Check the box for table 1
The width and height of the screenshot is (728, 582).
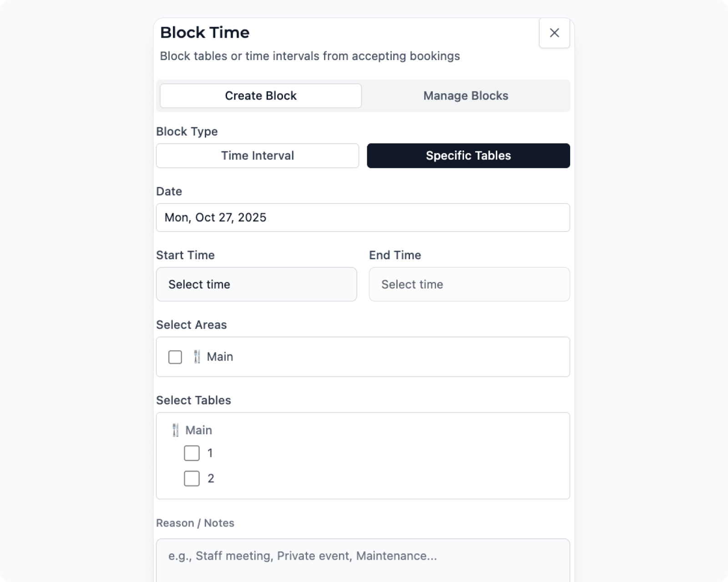point(192,453)
